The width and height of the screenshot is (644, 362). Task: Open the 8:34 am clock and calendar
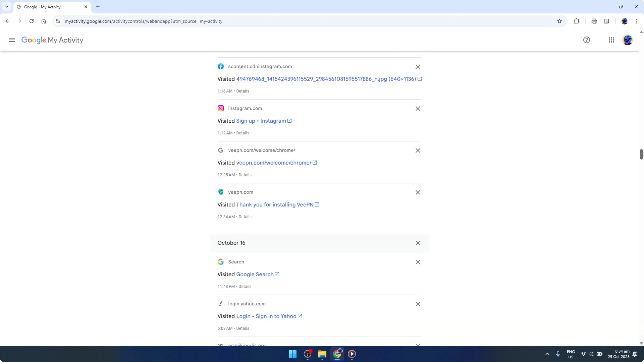(x=618, y=354)
